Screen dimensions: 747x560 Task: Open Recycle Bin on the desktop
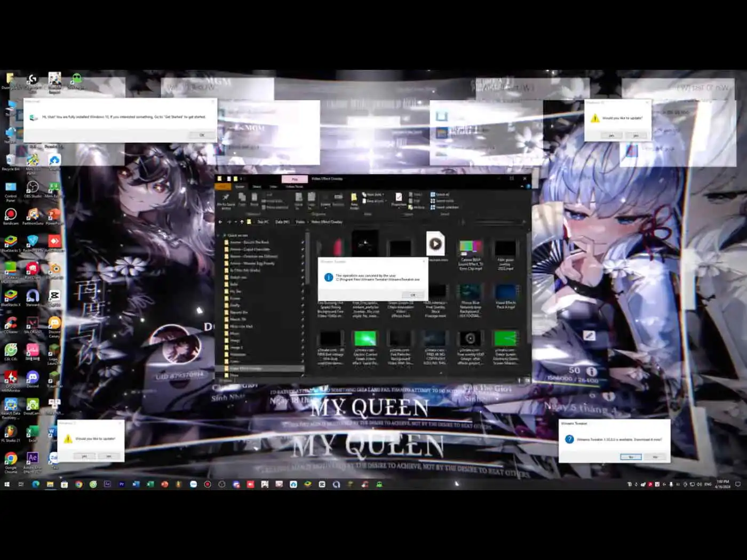click(11, 162)
